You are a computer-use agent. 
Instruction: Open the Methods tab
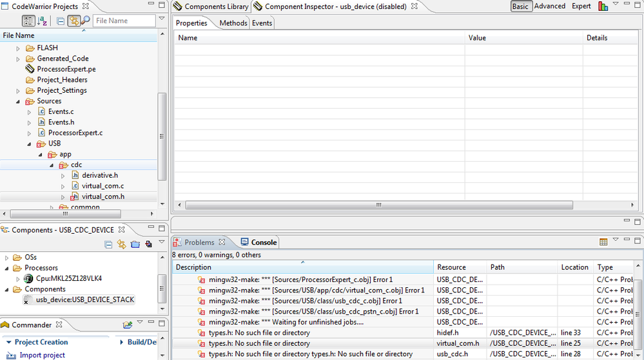pos(233,23)
